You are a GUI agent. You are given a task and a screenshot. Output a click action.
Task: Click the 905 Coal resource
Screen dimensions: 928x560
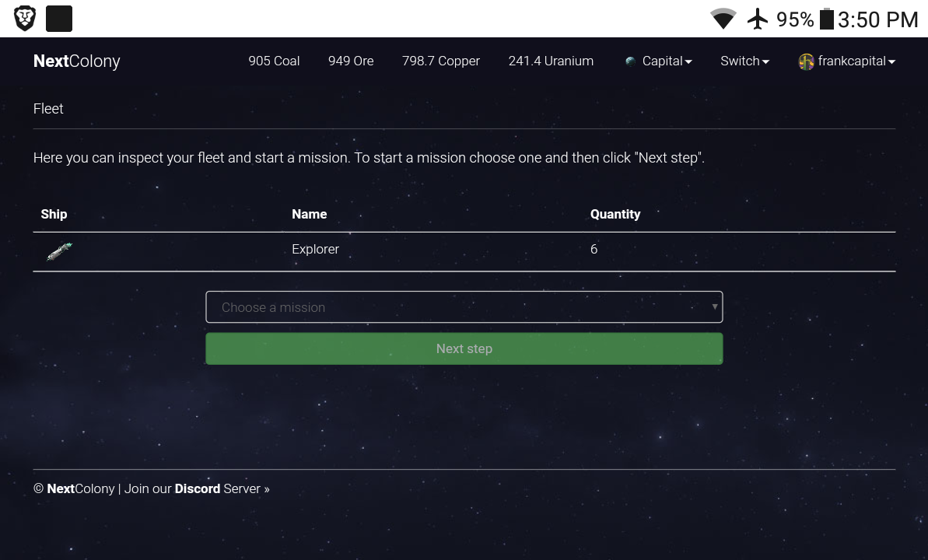point(274,61)
